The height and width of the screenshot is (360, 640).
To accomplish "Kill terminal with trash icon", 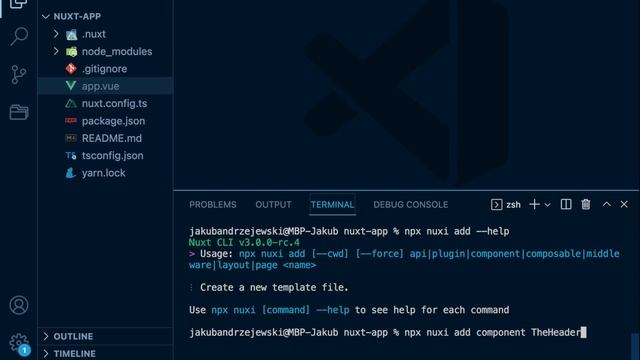I will [x=586, y=204].
